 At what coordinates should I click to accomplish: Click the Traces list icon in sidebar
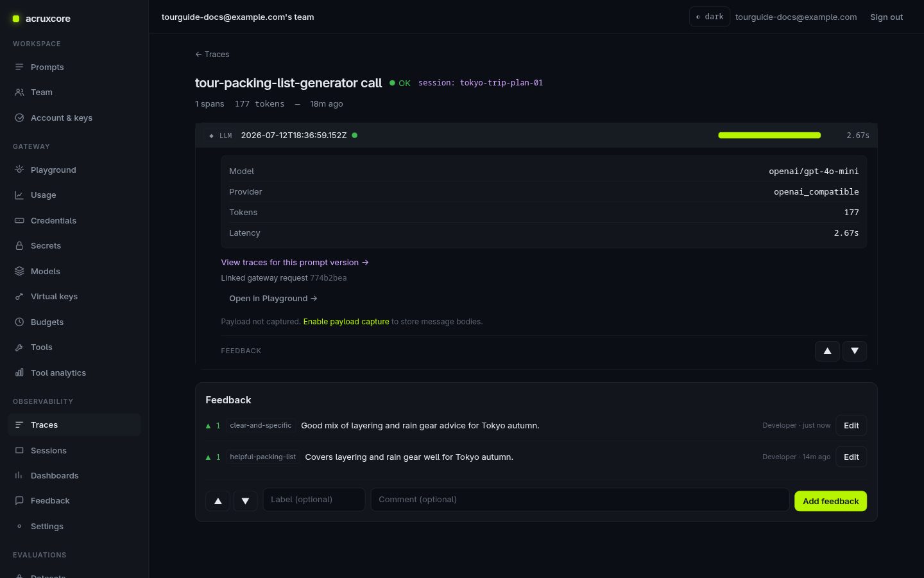tap(19, 425)
